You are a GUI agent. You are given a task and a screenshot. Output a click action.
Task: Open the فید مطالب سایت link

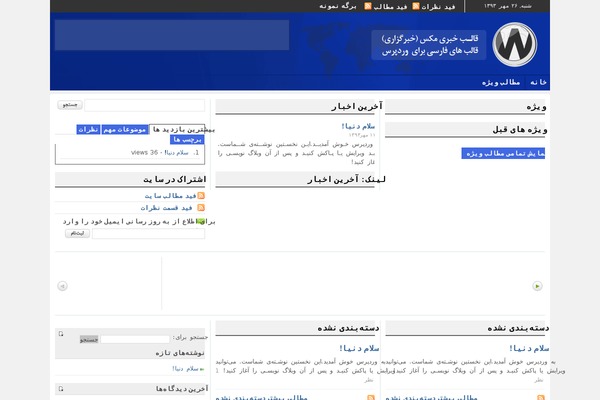point(170,196)
